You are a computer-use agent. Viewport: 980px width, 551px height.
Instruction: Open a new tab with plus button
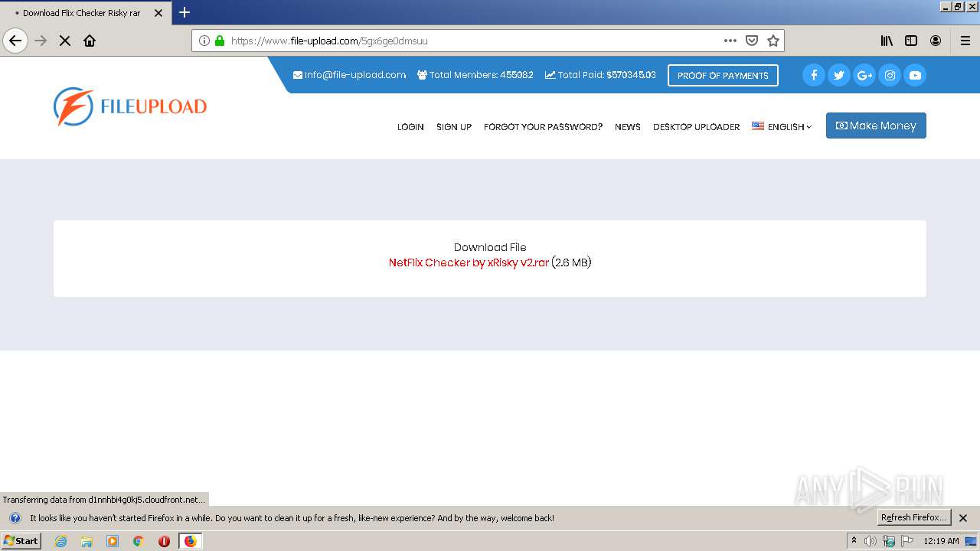point(185,12)
